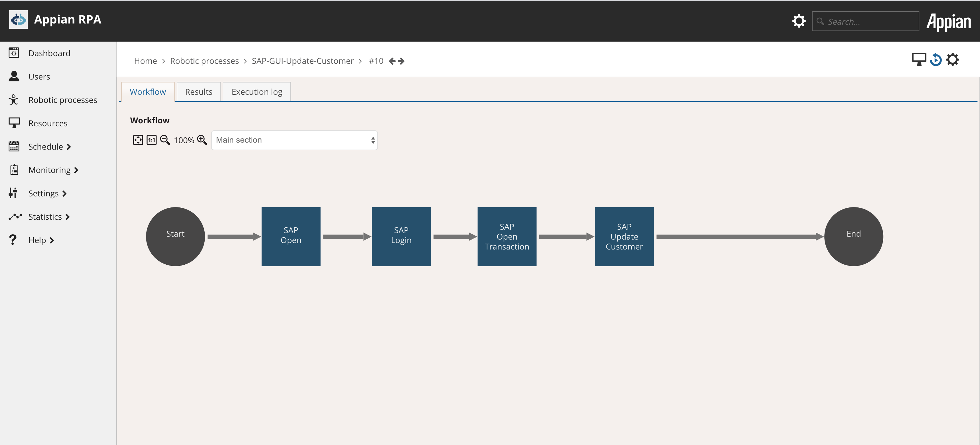Open Help sidebar menu label

37,240
